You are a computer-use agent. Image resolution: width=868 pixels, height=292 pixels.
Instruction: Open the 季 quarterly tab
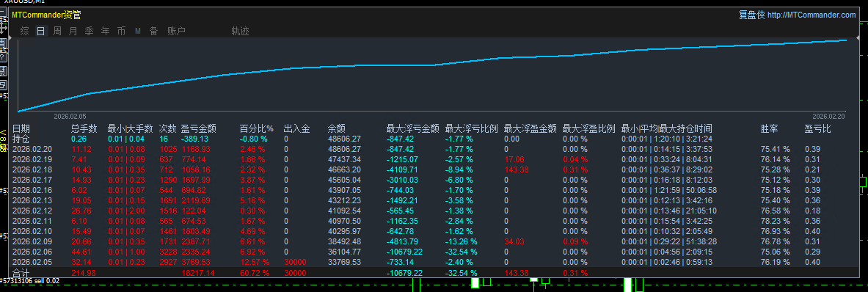tap(89, 32)
